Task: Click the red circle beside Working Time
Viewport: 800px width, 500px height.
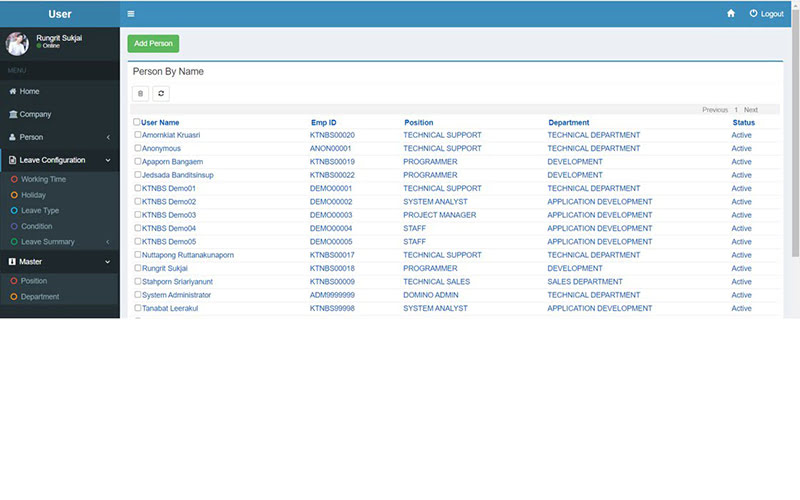Action: 14,179
